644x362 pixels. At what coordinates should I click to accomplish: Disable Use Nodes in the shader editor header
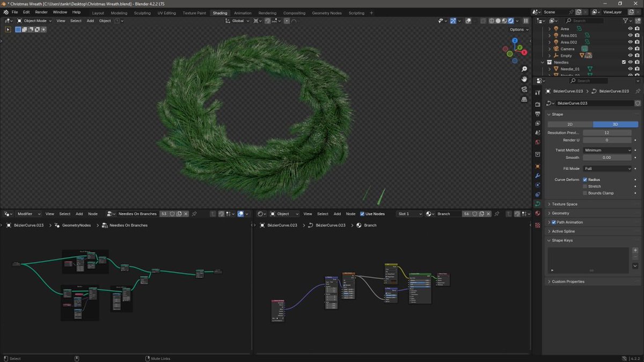tap(363, 214)
